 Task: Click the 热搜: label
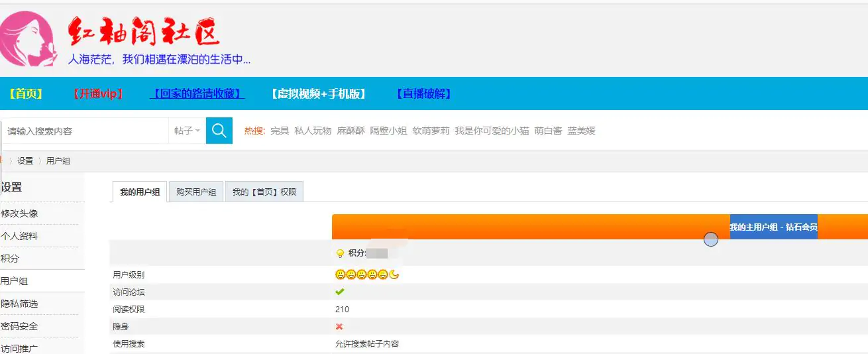click(x=254, y=131)
